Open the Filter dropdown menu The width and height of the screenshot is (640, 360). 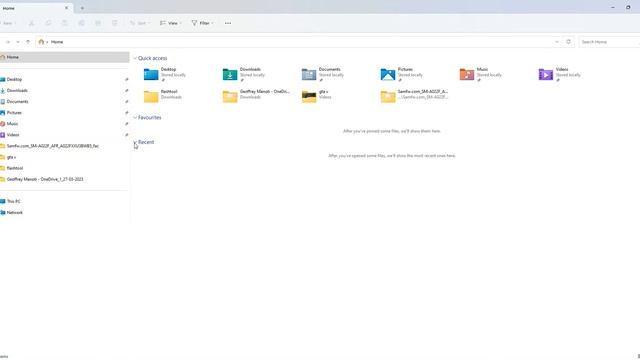point(202,23)
